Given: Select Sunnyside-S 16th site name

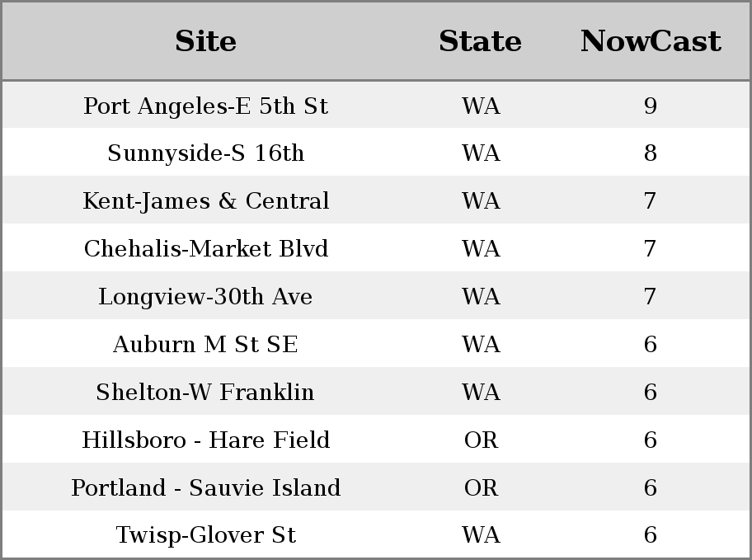Looking at the screenshot, I should tap(205, 153).
